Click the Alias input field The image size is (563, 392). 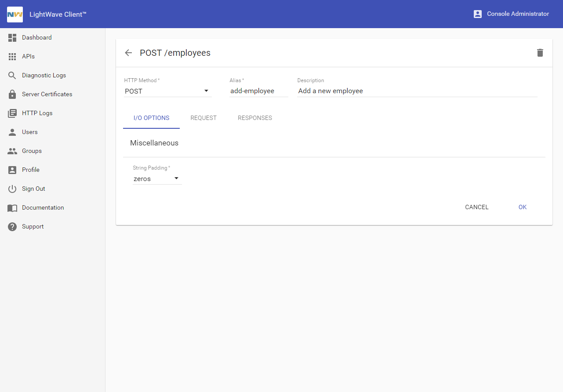pos(258,91)
